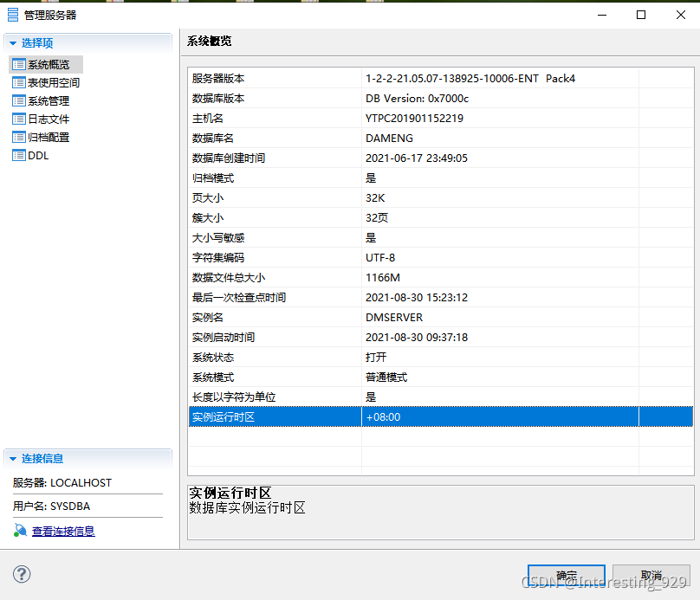Open the DDL section icon
700x600 pixels.
tap(19, 155)
